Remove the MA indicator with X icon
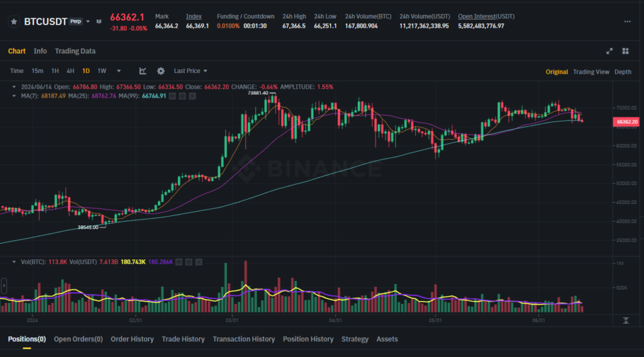 192,96
